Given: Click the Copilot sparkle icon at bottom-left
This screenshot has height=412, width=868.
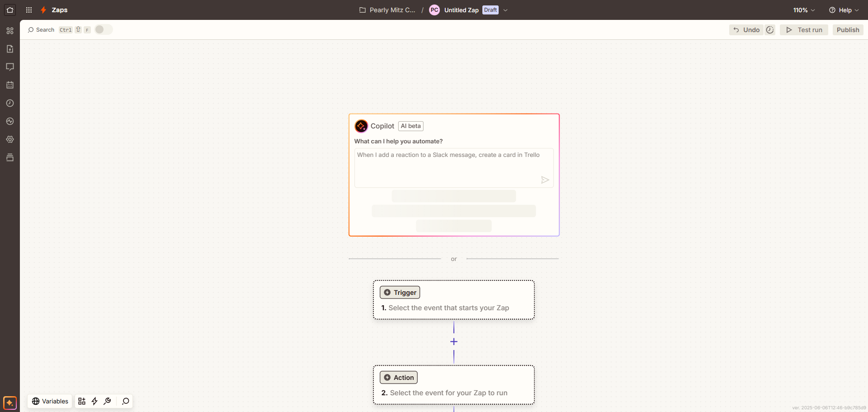Looking at the screenshot, I should click(10, 403).
